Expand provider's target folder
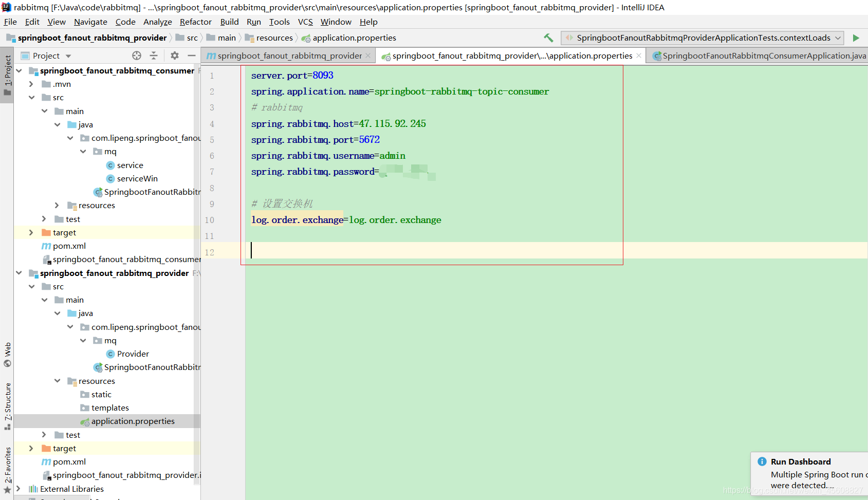Viewport: 868px width, 500px height. coord(31,448)
